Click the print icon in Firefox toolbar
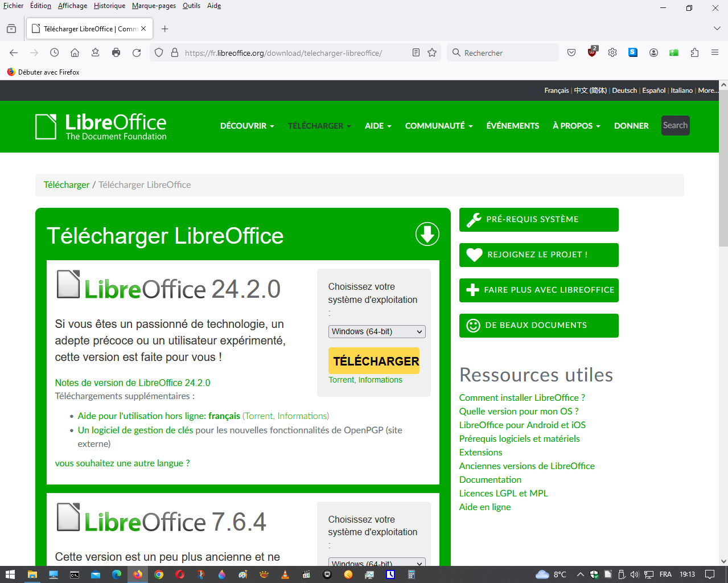Screen dimensions: 728x583 click(x=116, y=52)
